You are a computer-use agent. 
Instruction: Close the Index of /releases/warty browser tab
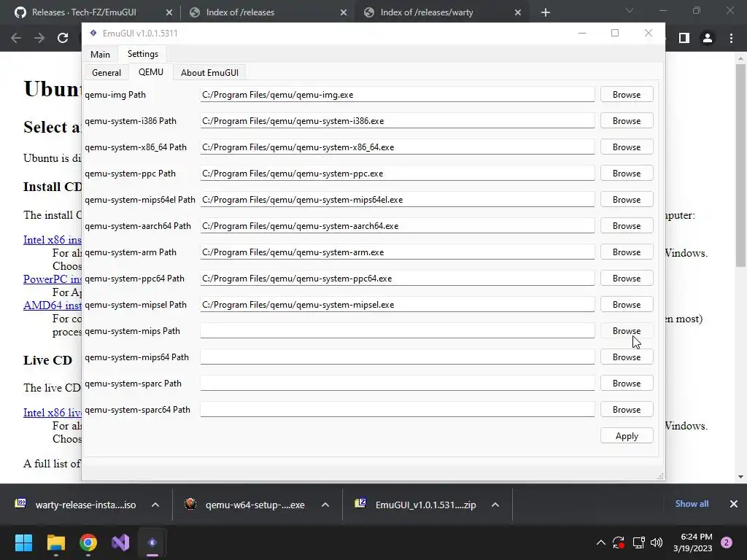518,12
